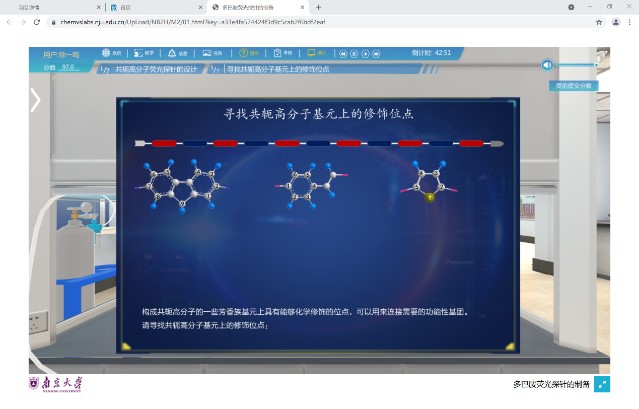Open step 寻找共轭高分子基元上的修饰位点 in the breadcrumb
639x409 pixels.
click(277, 69)
